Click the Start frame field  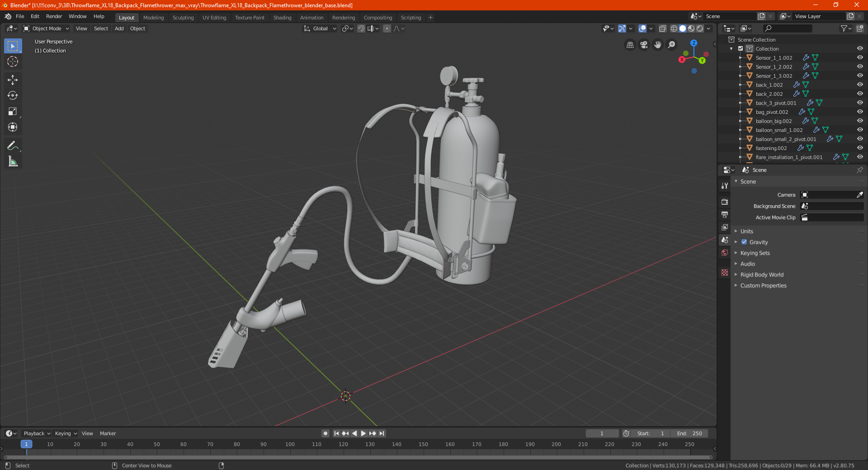(x=651, y=433)
